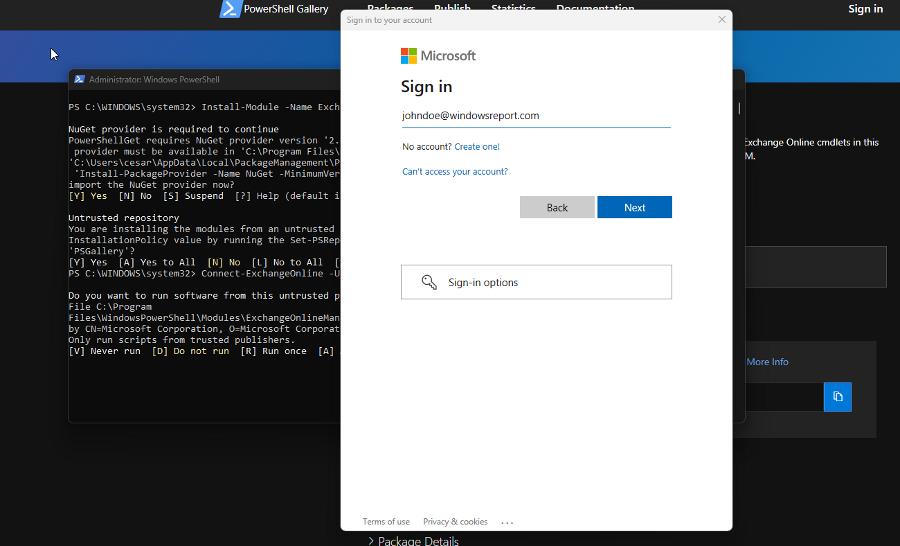Open the Publish menu in the gallery header
The image size is (900, 546).
452,8
